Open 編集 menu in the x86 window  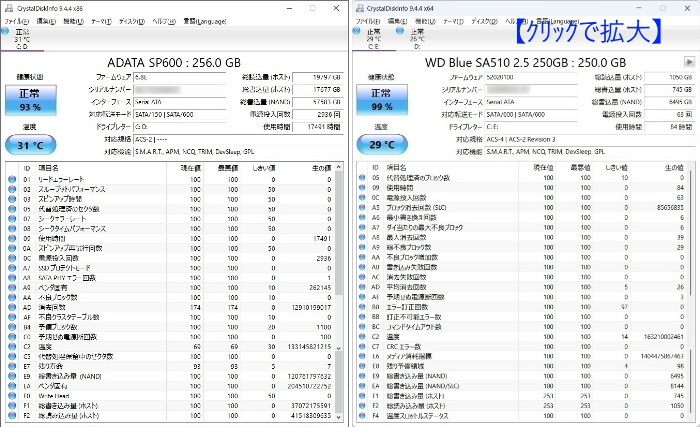pos(46,21)
